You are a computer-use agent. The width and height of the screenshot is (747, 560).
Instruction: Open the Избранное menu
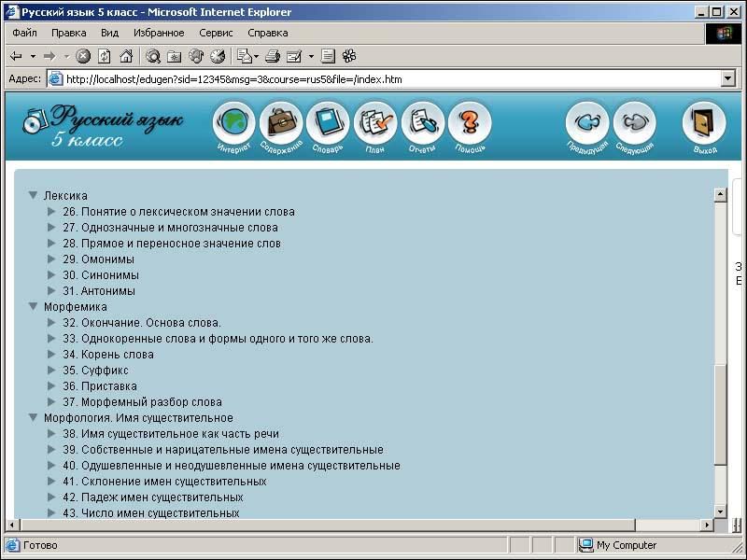coord(159,33)
